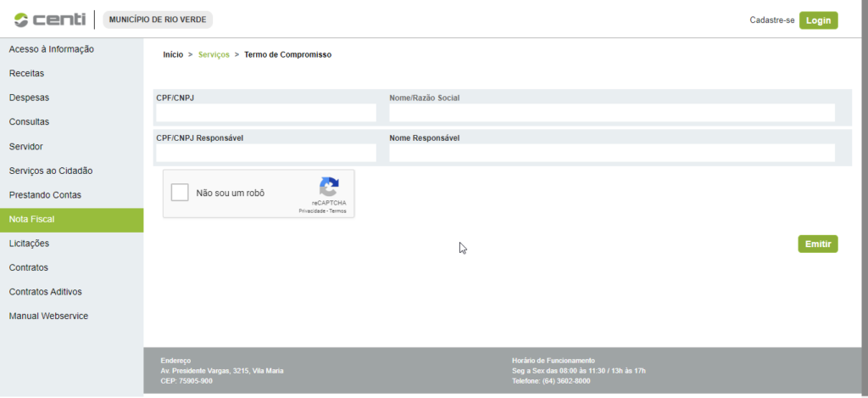
Task: Focus the Nome Responsável input field
Action: tap(612, 153)
